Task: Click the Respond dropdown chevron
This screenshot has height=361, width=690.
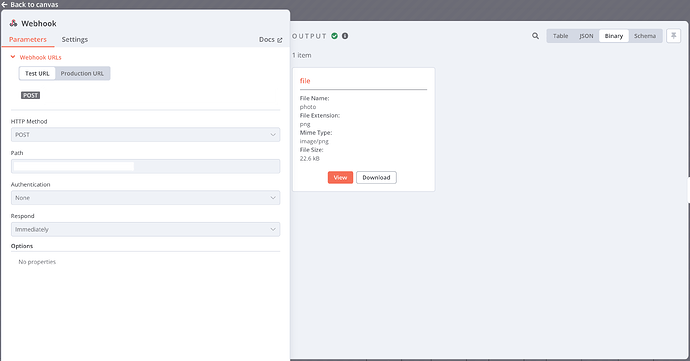Action: point(273,229)
